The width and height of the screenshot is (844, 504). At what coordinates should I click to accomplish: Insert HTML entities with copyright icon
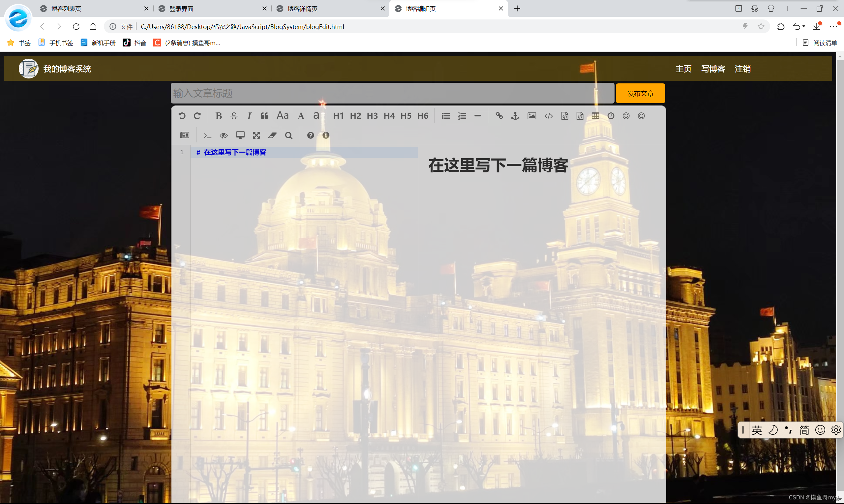coord(641,116)
